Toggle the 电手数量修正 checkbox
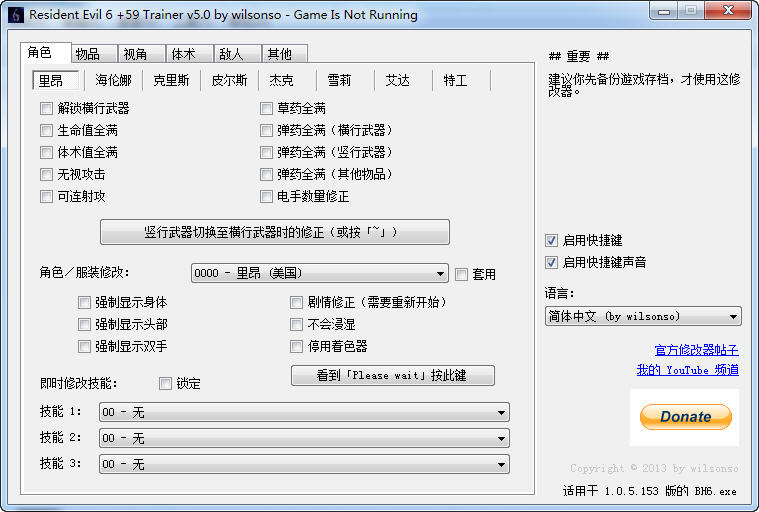The width and height of the screenshot is (759, 512). click(x=266, y=196)
